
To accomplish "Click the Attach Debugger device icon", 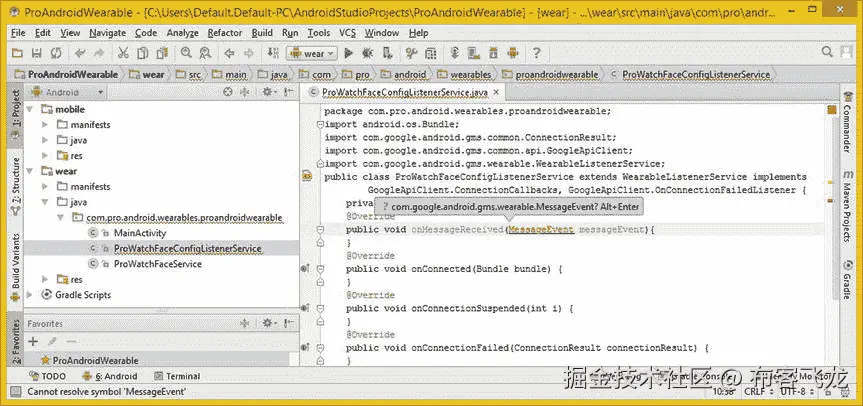I will (387, 53).
